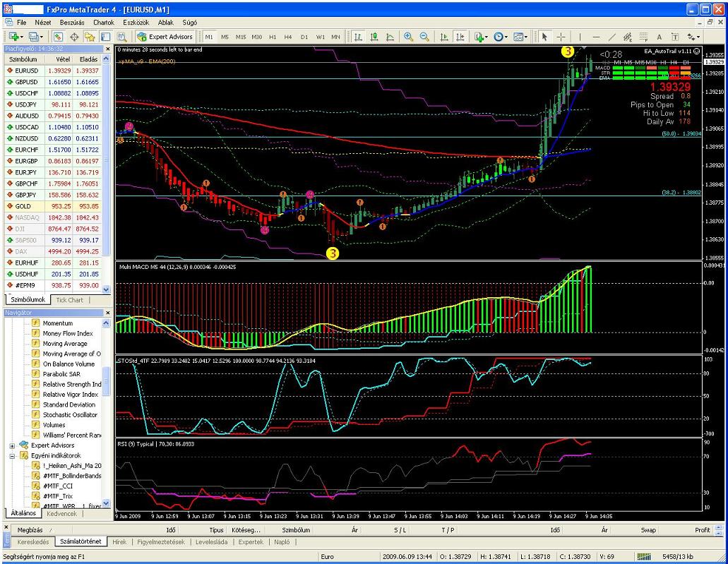This screenshot has width=728, height=564.
Task: Toggle the Expert Advisors button
Action: click(x=165, y=37)
